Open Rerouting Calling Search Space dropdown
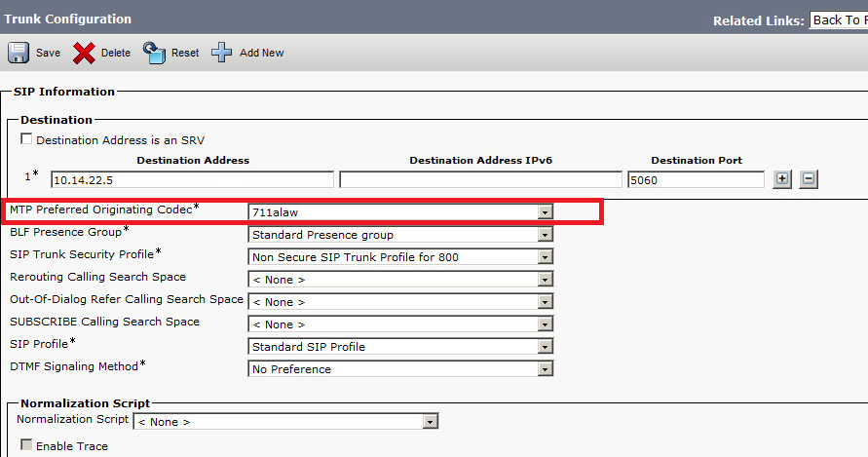This screenshot has height=457, width=868. (x=400, y=280)
